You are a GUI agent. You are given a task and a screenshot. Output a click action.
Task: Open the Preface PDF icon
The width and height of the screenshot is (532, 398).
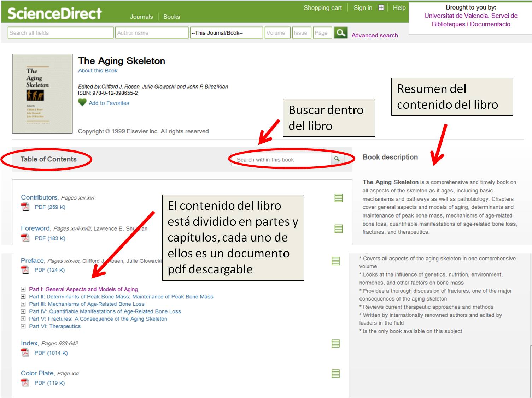point(25,269)
